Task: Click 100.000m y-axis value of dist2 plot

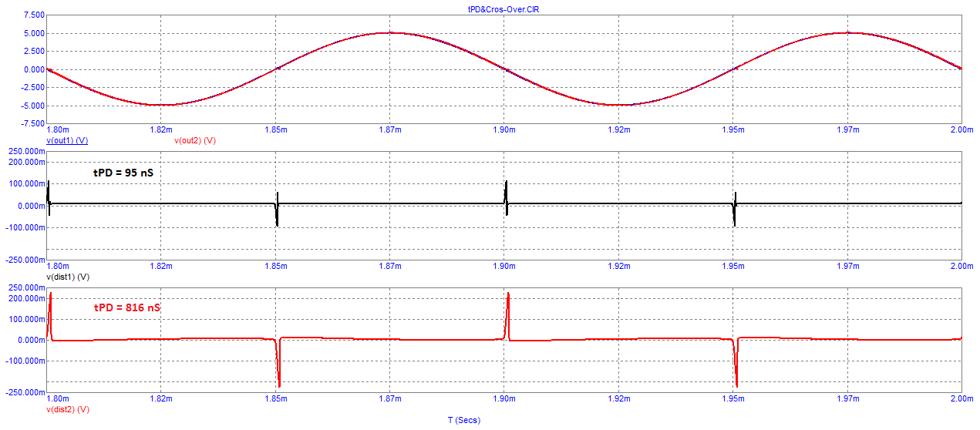Action: (x=25, y=319)
